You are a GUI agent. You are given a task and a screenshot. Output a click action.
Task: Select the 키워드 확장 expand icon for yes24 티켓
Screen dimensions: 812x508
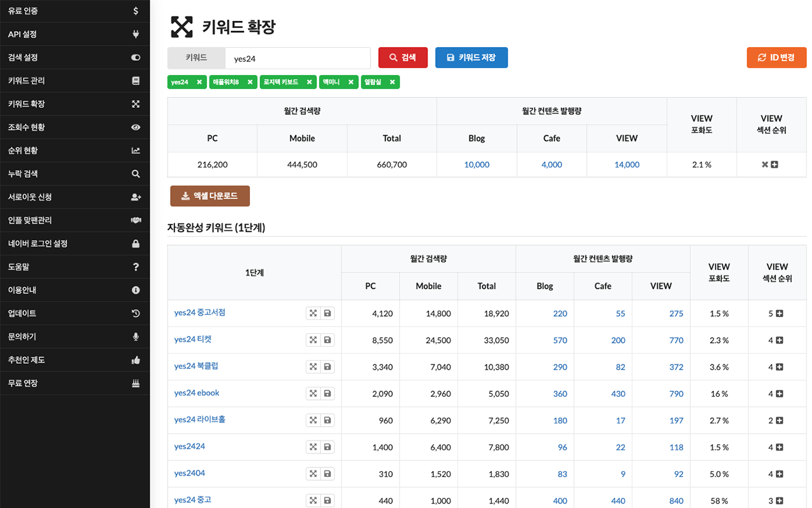coord(313,340)
